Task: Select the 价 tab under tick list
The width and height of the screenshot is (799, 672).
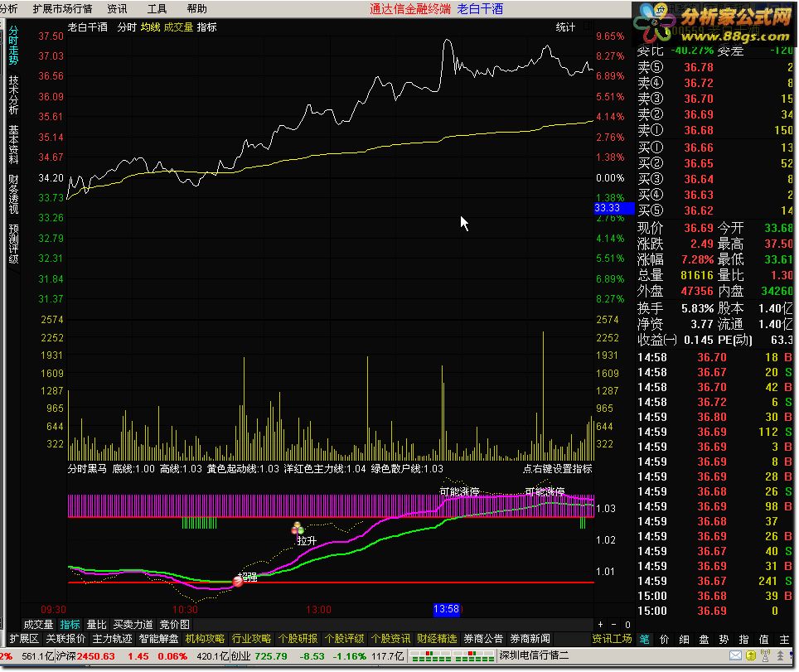Action: click(665, 640)
